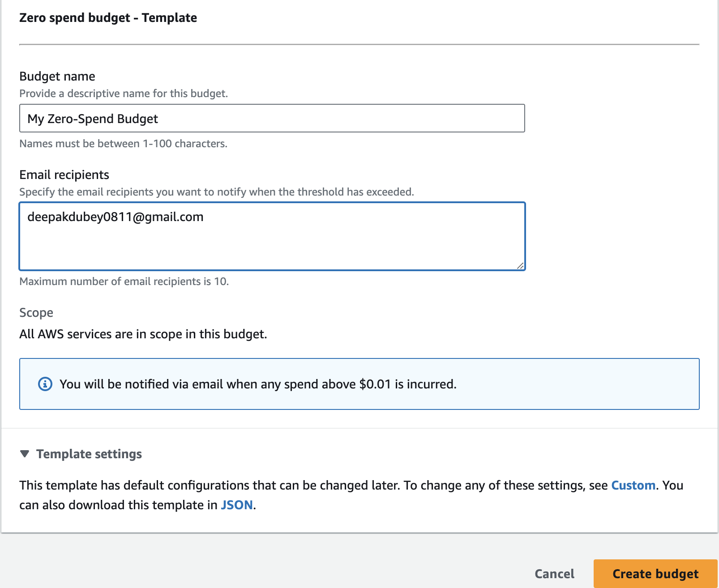Open the Custom settings link
The image size is (719, 588).
click(633, 485)
